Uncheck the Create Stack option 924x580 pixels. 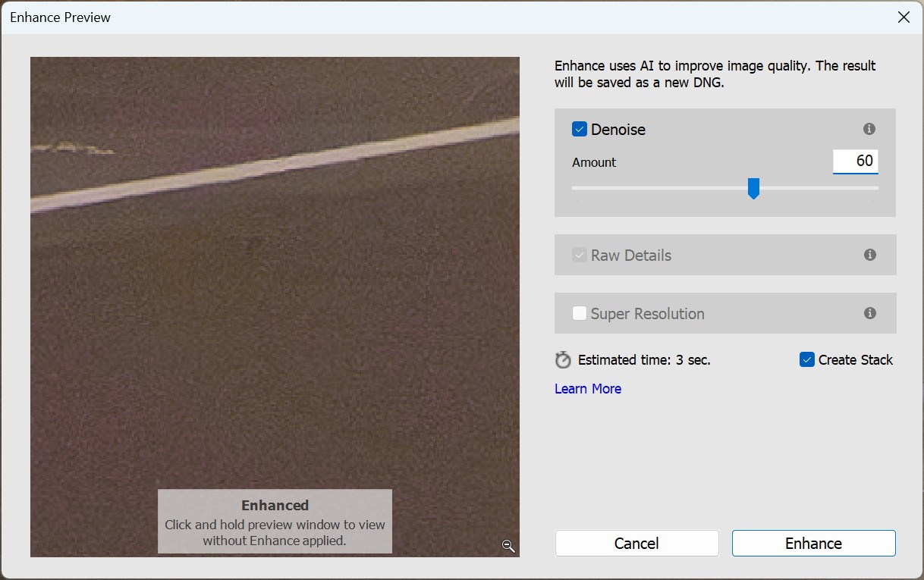(807, 360)
